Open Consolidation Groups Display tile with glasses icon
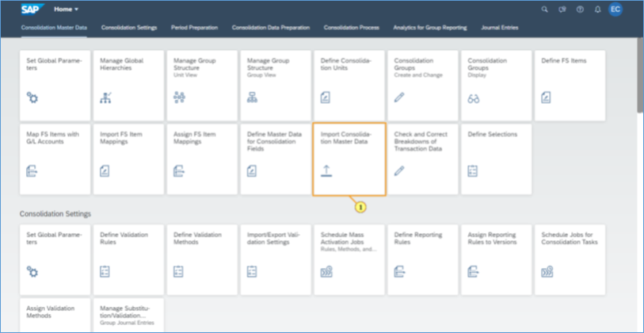 pos(496,86)
